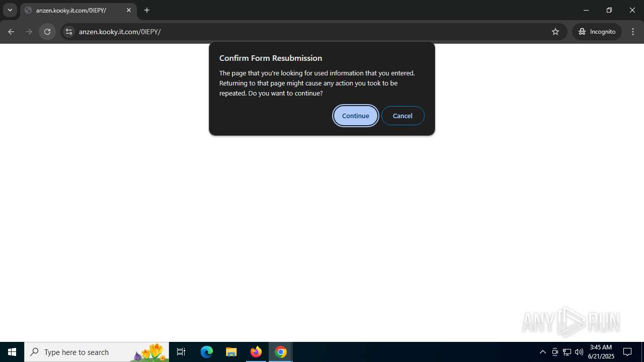Open the notification center icon

(x=627, y=352)
